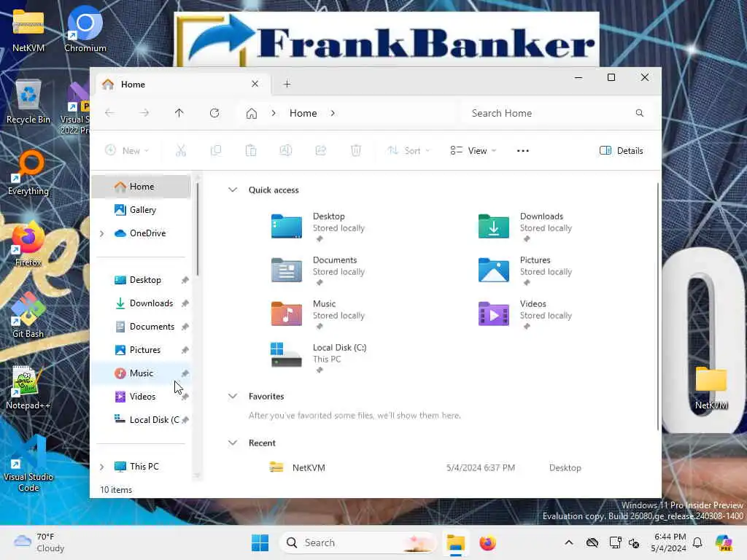Open notification bell in taskbar
747x560 pixels.
697,542
